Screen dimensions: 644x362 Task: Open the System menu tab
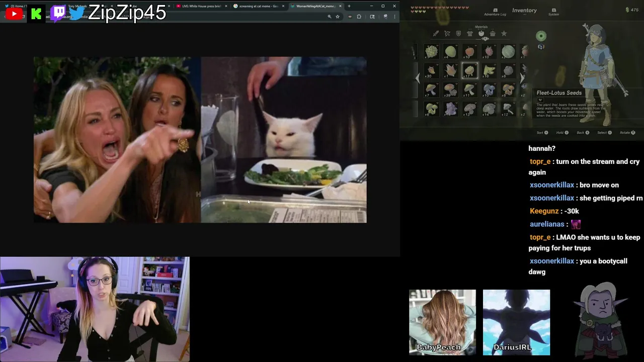tap(553, 12)
